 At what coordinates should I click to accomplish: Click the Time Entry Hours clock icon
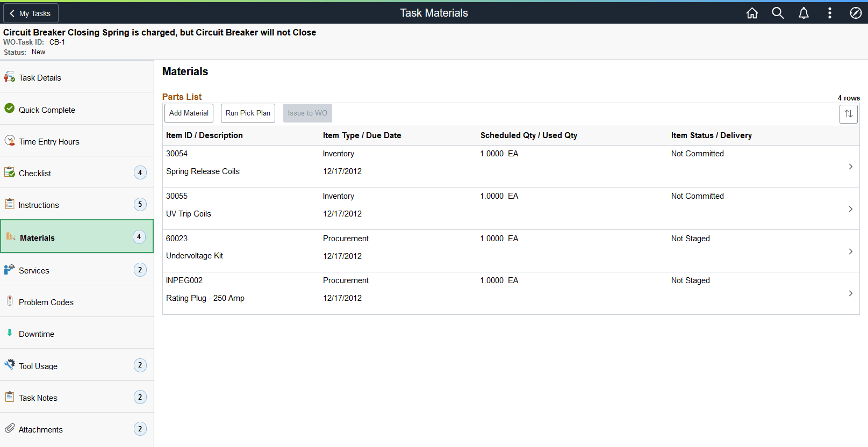tap(10, 141)
